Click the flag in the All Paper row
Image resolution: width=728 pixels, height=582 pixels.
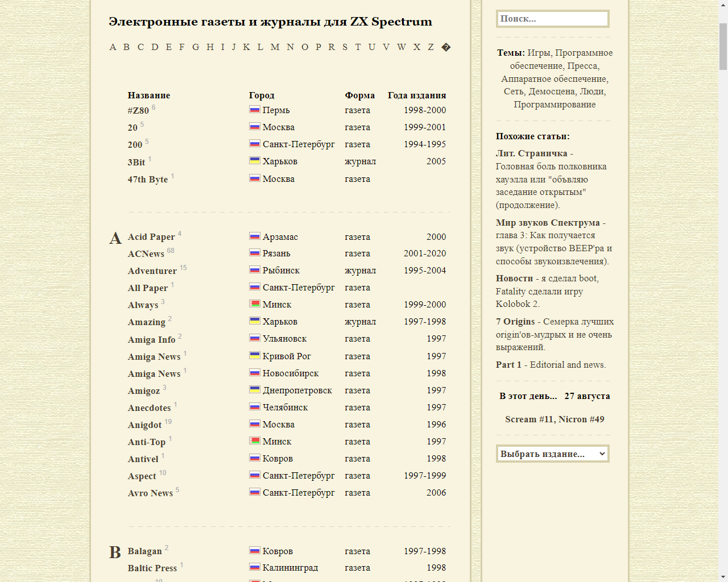pos(255,287)
